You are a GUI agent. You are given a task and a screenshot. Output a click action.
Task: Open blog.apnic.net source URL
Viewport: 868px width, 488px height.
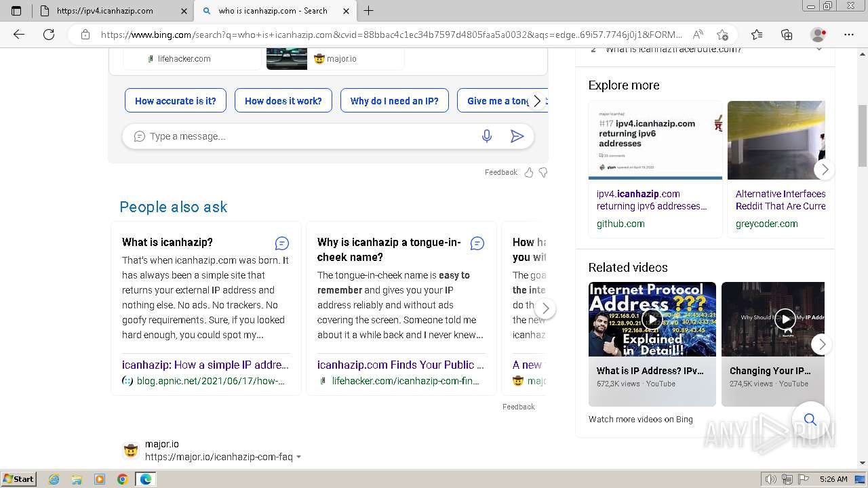[x=210, y=381]
